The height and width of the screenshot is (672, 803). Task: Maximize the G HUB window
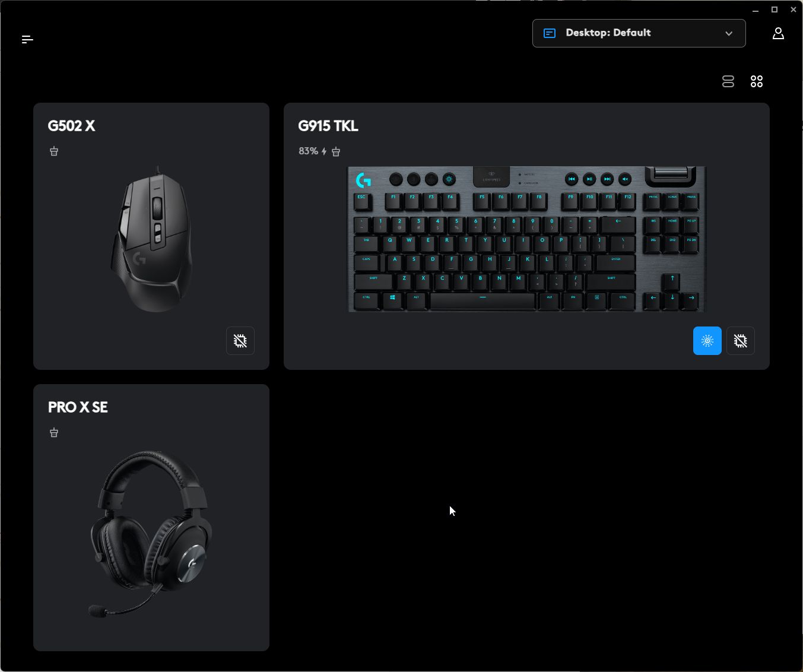coord(775,9)
